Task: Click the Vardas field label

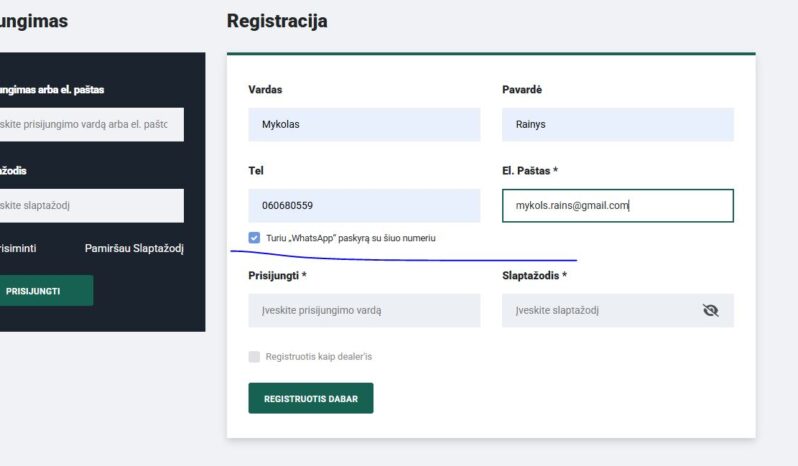Action: pos(265,90)
